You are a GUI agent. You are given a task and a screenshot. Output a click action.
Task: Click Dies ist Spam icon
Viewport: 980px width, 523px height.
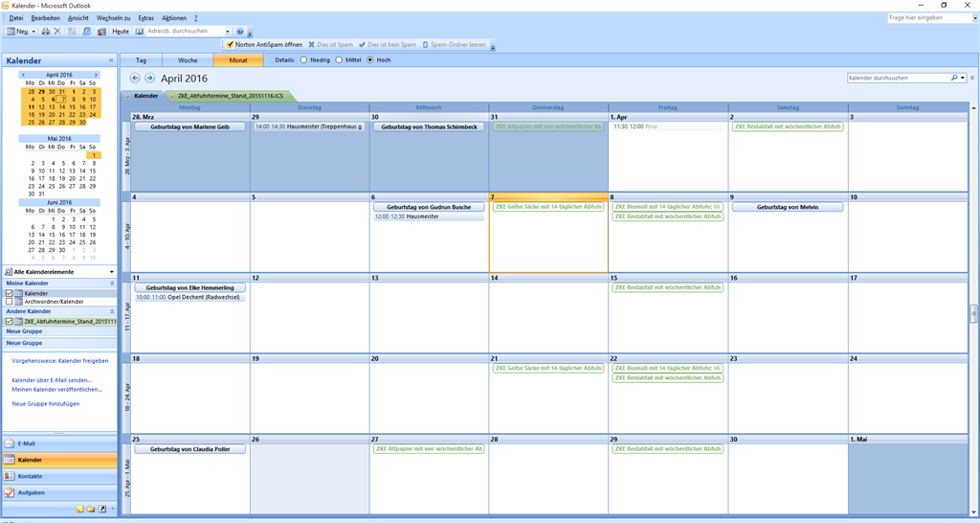pyautogui.click(x=311, y=44)
